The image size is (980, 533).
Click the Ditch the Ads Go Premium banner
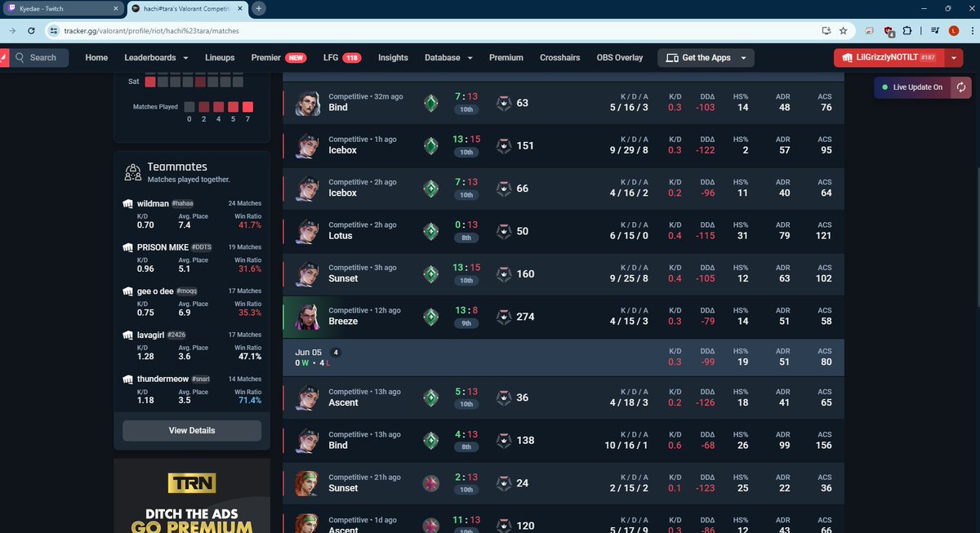192,495
